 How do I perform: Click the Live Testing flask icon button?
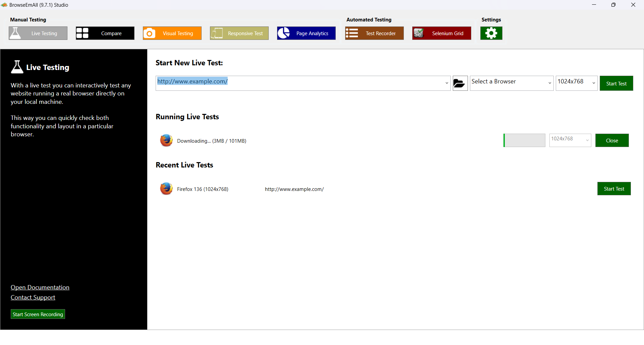15,33
